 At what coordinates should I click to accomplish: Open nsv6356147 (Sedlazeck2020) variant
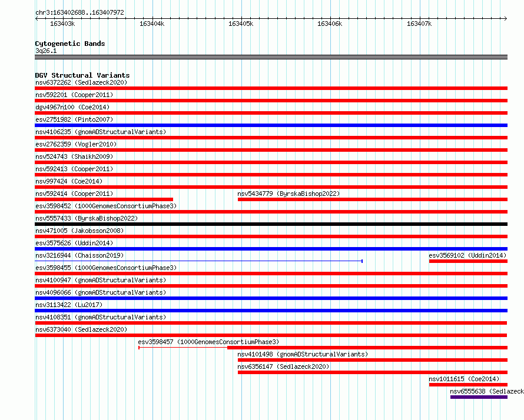pyautogui.click(x=283, y=366)
